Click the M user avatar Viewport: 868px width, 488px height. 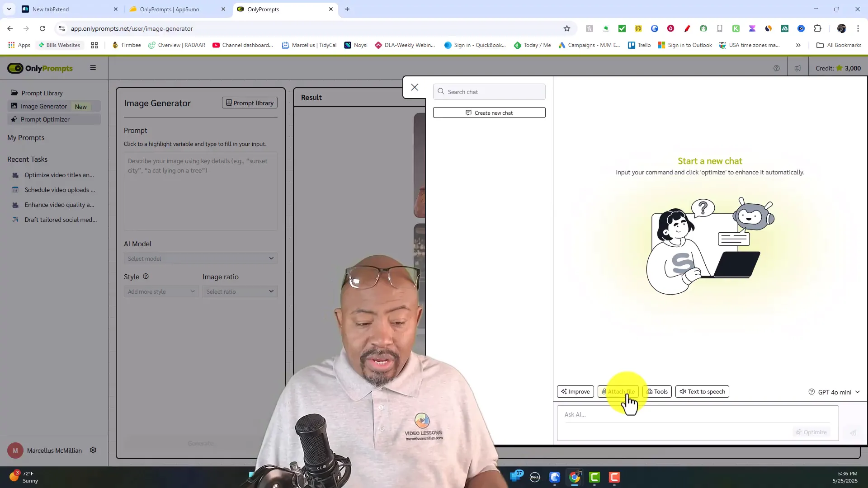(15, 450)
